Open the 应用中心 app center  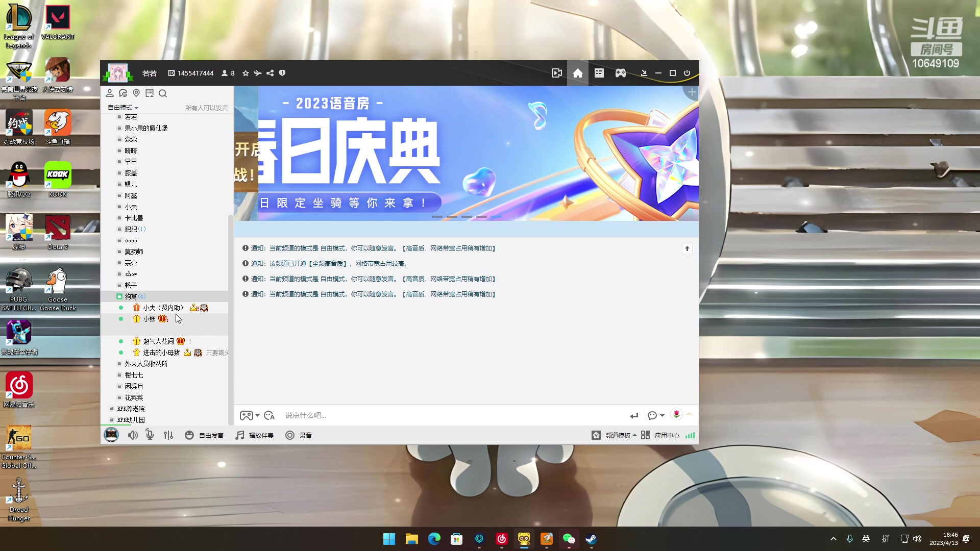coord(667,435)
